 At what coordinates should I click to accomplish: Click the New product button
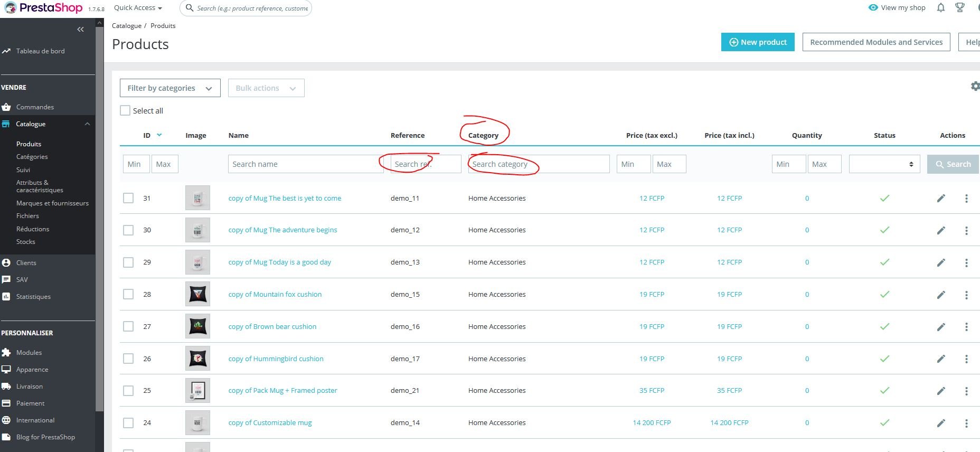[x=758, y=42]
